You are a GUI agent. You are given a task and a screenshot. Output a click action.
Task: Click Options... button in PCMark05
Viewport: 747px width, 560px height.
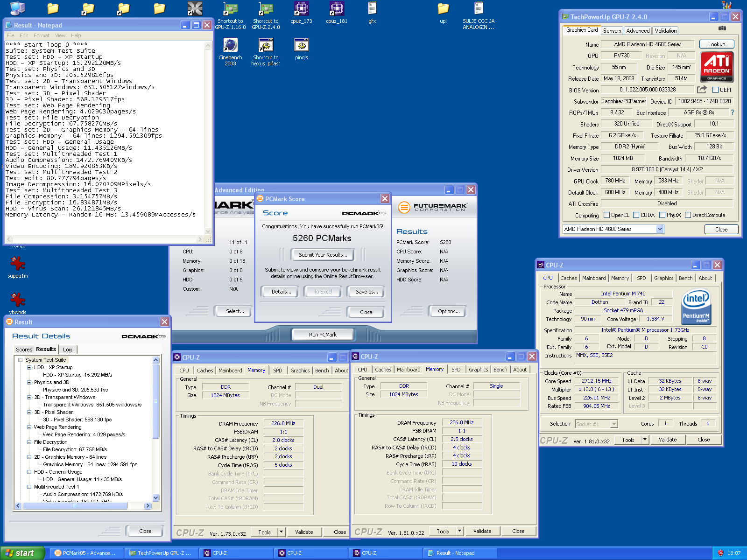tap(448, 311)
